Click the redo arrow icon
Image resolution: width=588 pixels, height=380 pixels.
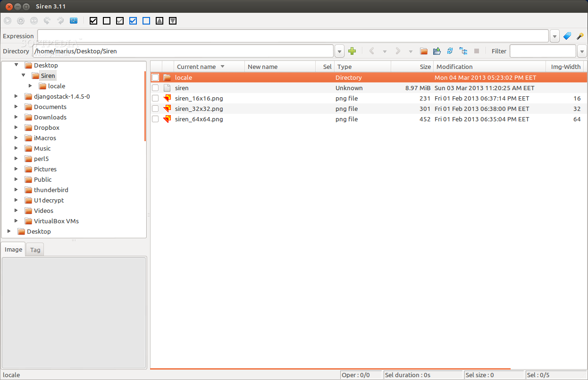[x=60, y=21]
